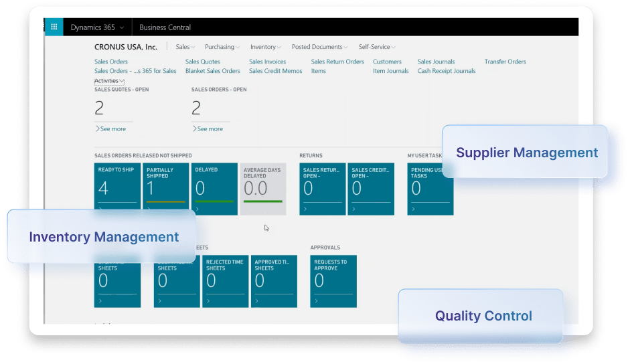The width and height of the screenshot is (628, 364).
Task: Open Sales Quotes link
Action: coord(203,62)
